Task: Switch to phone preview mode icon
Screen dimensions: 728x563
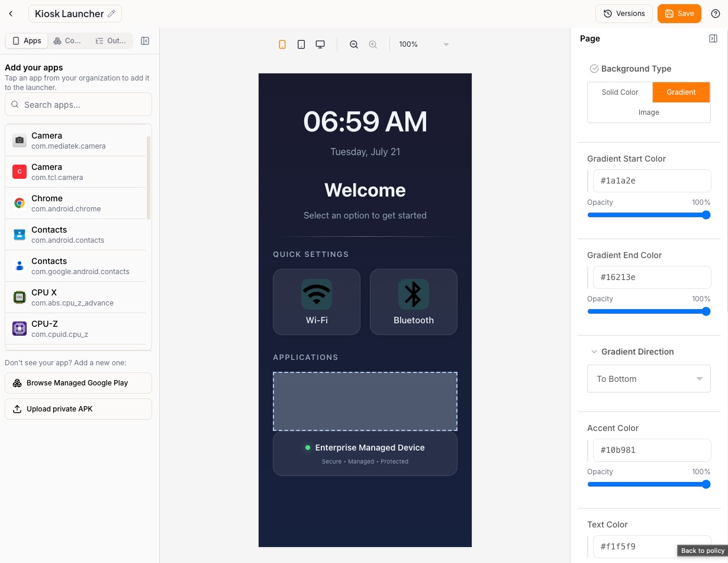Action: [282, 44]
